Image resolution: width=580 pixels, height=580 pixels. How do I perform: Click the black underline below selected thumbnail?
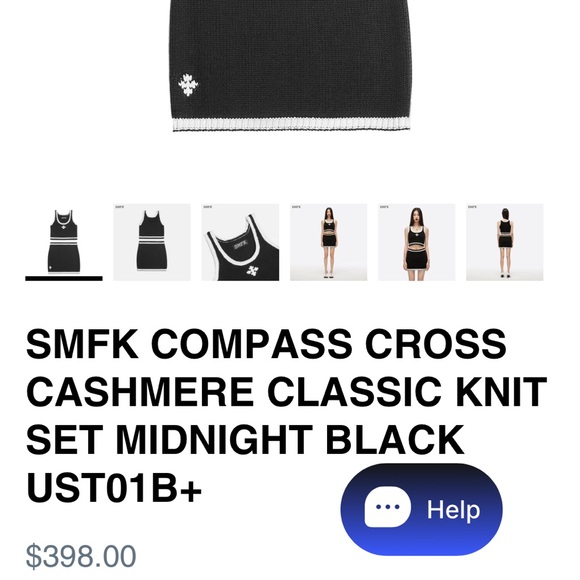pos(64,279)
